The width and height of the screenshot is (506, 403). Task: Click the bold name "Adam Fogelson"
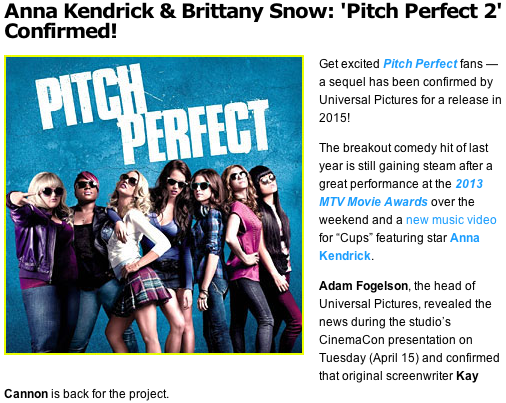click(363, 286)
